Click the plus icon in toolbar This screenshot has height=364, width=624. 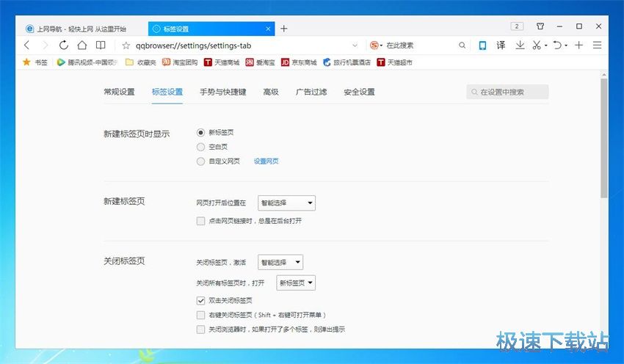tap(578, 45)
